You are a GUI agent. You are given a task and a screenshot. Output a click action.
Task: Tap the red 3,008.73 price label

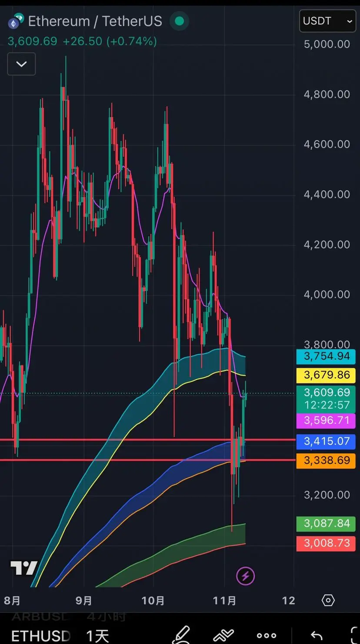tap(326, 543)
